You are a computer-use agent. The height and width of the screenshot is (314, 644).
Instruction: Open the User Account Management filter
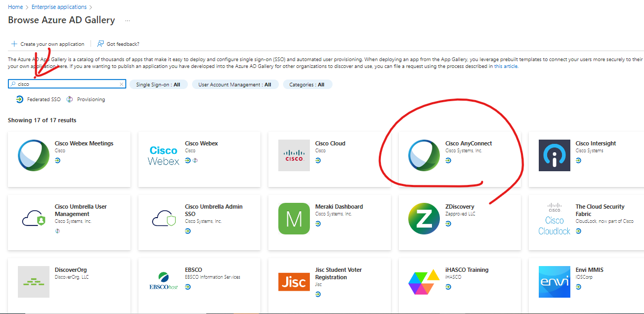[x=235, y=84]
